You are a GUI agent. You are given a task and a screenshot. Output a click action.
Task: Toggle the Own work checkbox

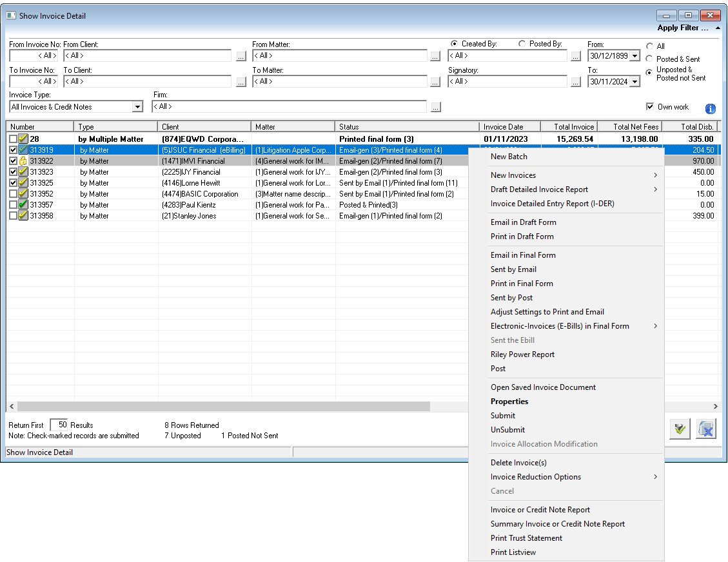(650, 107)
